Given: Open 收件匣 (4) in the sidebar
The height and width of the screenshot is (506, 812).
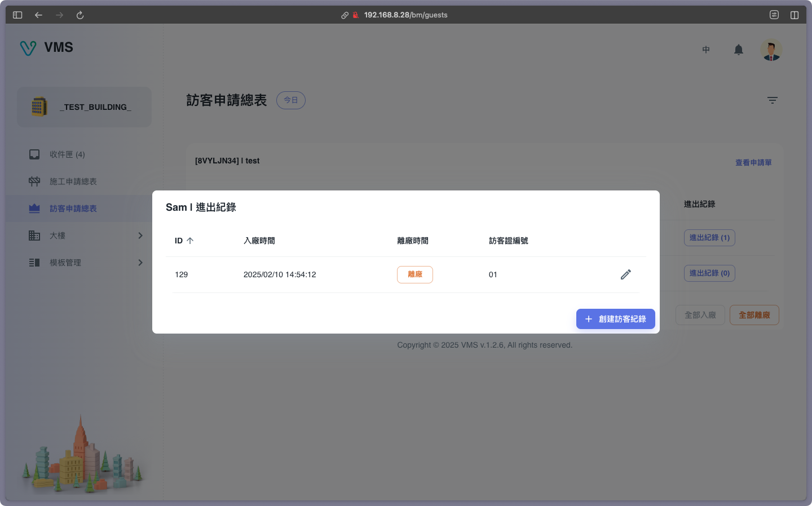Looking at the screenshot, I should [67, 154].
